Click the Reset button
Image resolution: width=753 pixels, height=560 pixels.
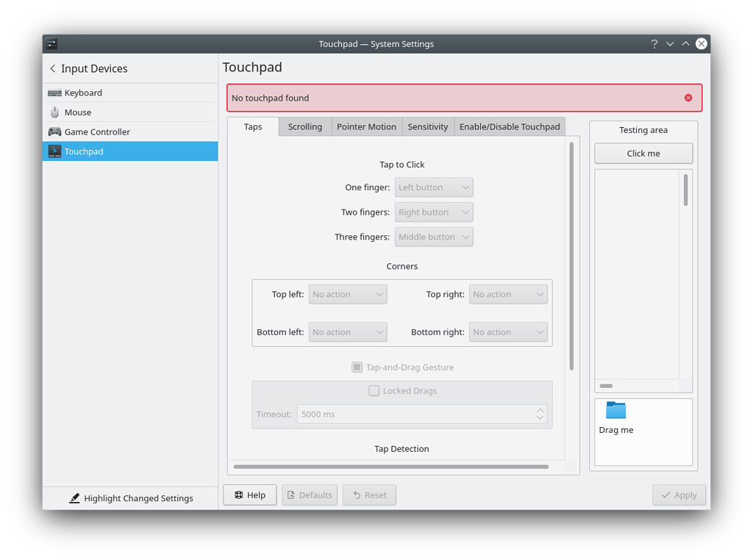(x=369, y=495)
